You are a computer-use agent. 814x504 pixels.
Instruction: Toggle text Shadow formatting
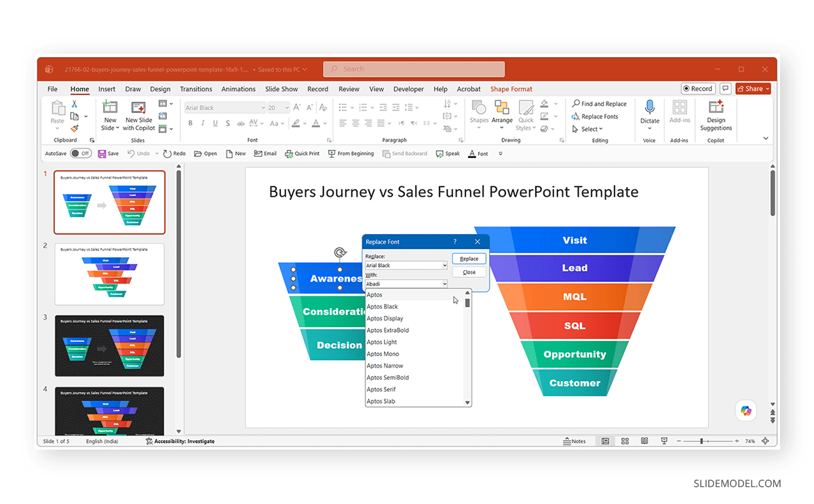(227, 123)
